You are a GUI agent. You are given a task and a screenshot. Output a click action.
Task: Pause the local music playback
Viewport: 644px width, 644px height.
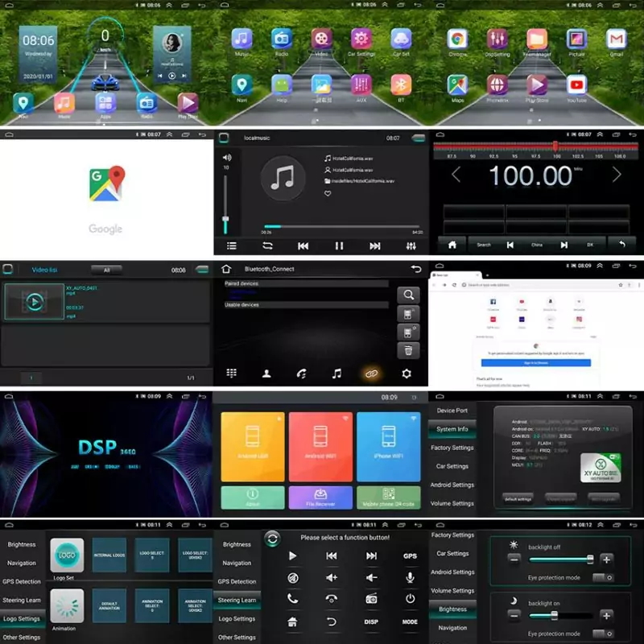click(x=339, y=246)
